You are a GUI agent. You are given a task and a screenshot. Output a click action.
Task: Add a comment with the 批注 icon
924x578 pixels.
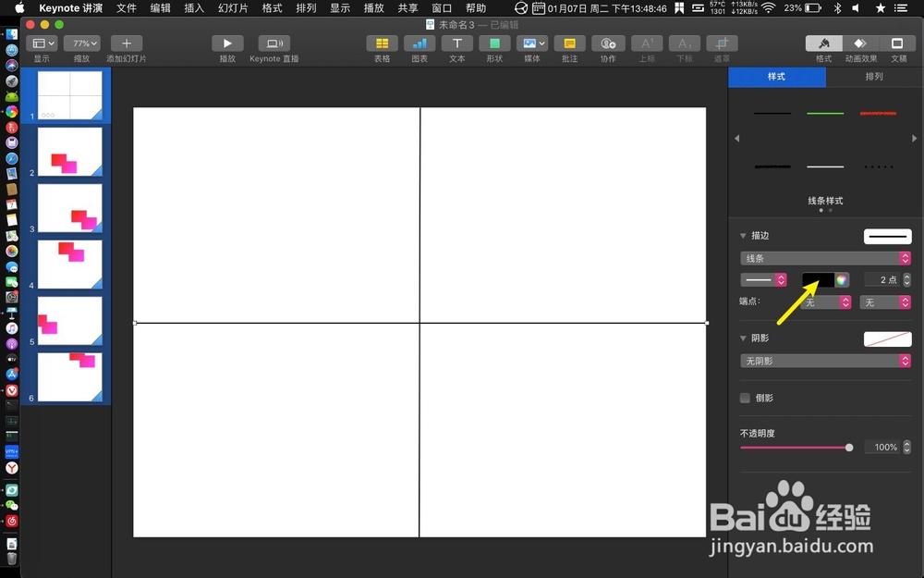click(569, 43)
